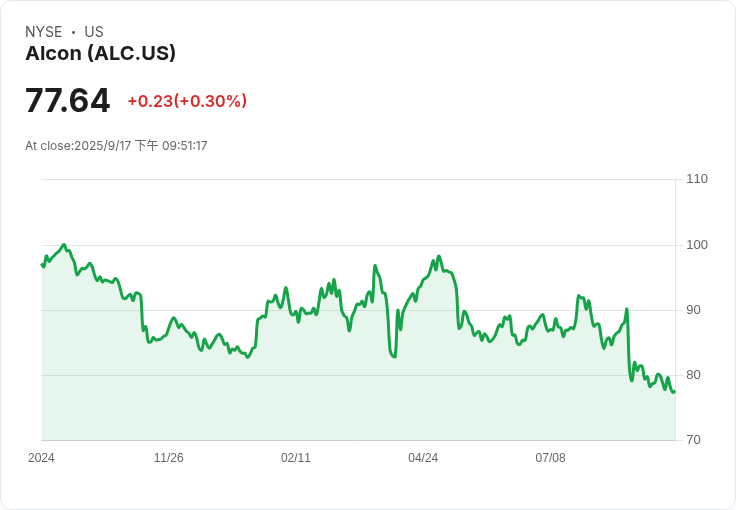This screenshot has width=736, height=510.
Task: Click the 70 y-axis label
Action: click(x=693, y=440)
